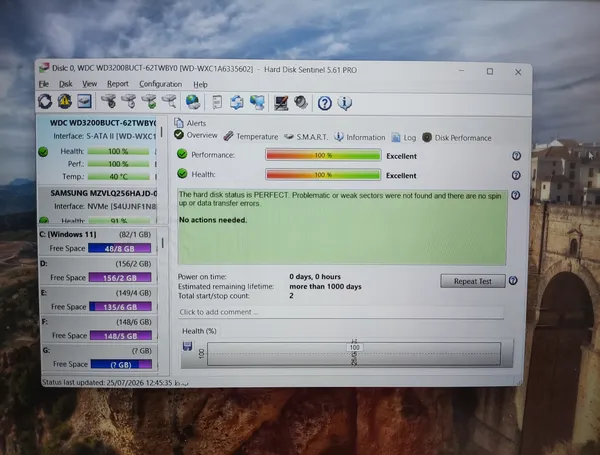Click the gray speaker sound toolbar icon
Viewport: 600px width, 455px height.
tap(301, 103)
